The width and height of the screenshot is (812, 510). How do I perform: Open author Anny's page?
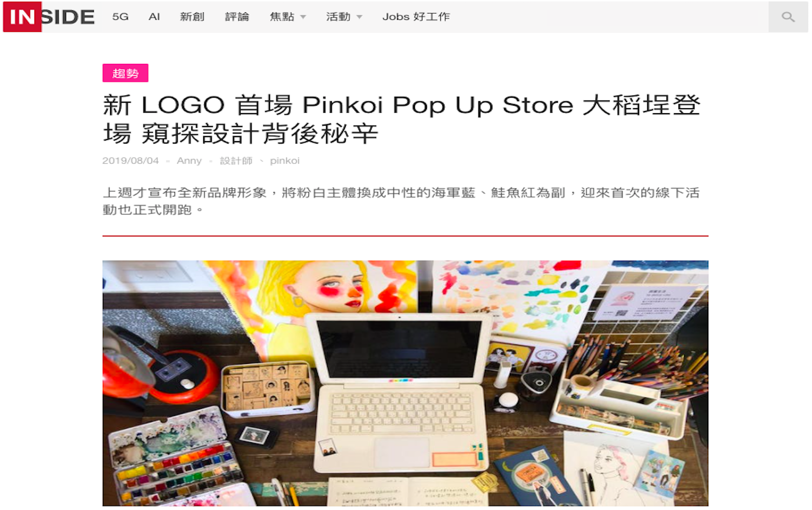click(189, 161)
